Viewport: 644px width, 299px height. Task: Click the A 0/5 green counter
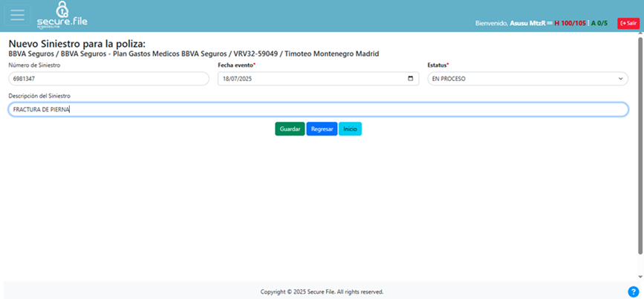(x=599, y=23)
